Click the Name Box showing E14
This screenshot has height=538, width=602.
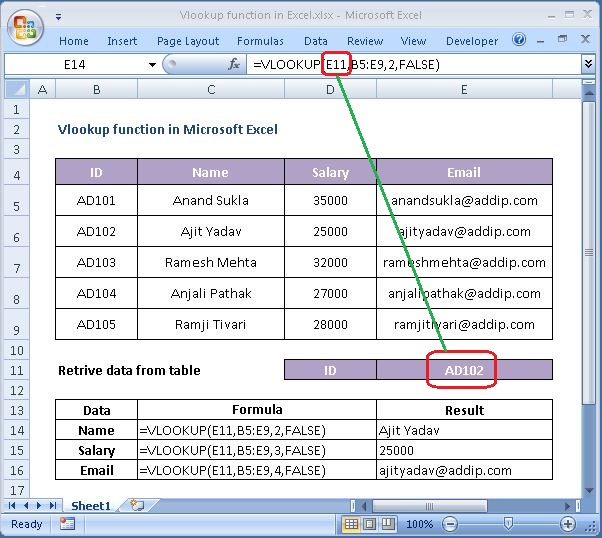[x=75, y=65]
